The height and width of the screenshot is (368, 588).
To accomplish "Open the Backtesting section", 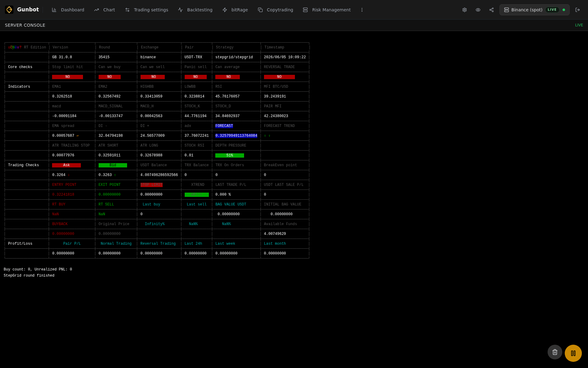I will click(195, 10).
